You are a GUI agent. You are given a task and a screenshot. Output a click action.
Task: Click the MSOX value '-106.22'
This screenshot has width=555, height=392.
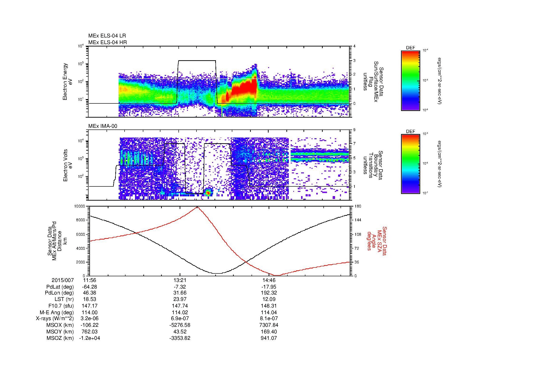tap(90, 325)
